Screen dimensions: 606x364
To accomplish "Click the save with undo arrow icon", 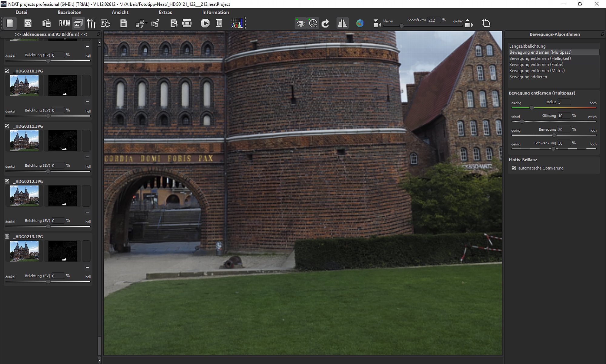I will click(x=174, y=23).
